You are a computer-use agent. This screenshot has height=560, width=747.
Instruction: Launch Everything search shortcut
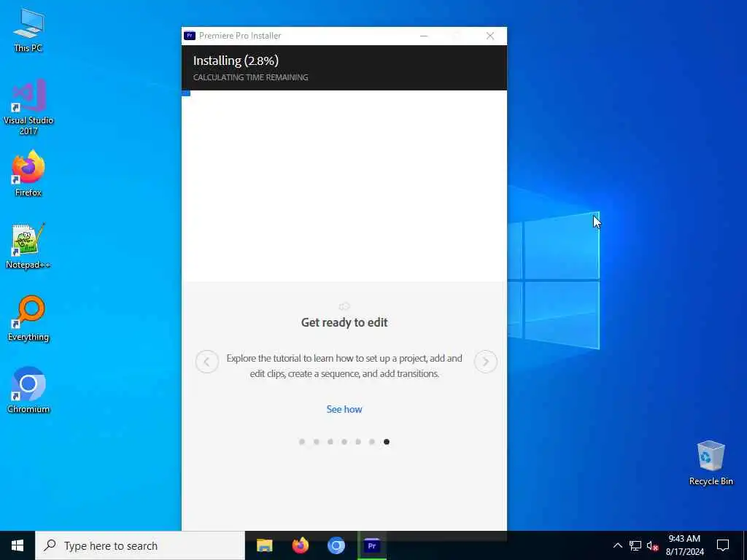[x=28, y=319]
